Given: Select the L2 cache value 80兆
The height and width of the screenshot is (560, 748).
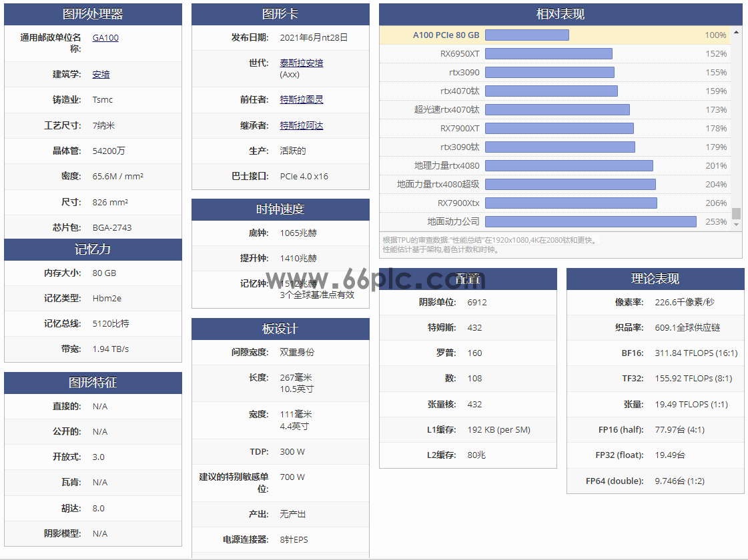Looking at the screenshot, I should pos(476,455).
